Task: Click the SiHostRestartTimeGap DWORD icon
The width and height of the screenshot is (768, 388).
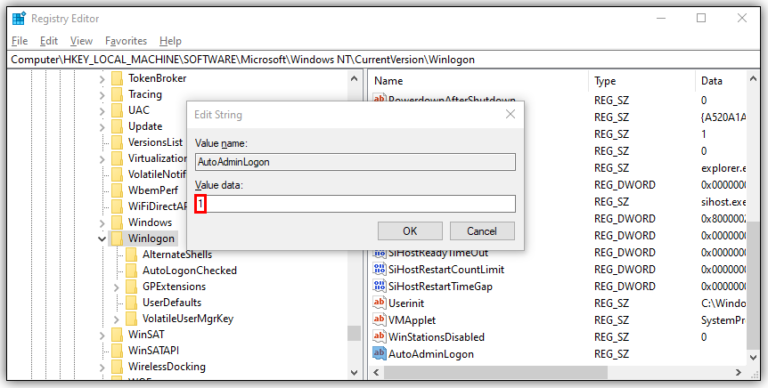Action: click(379, 286)
